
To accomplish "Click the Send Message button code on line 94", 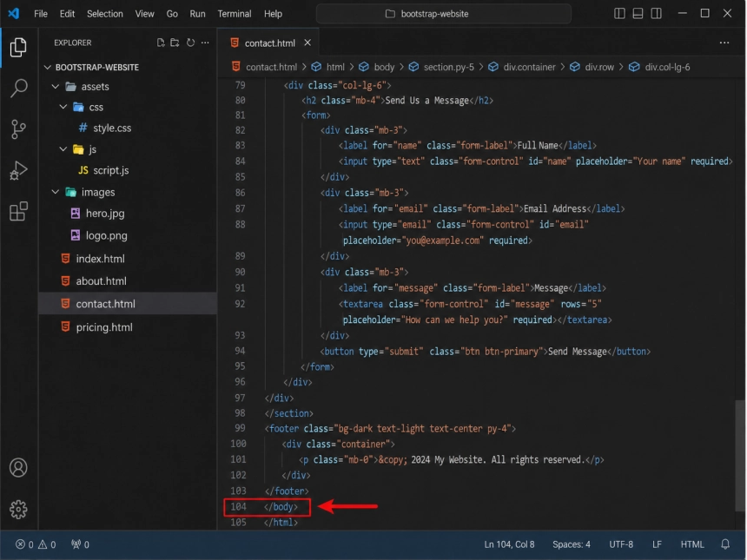I will [485, 352].
